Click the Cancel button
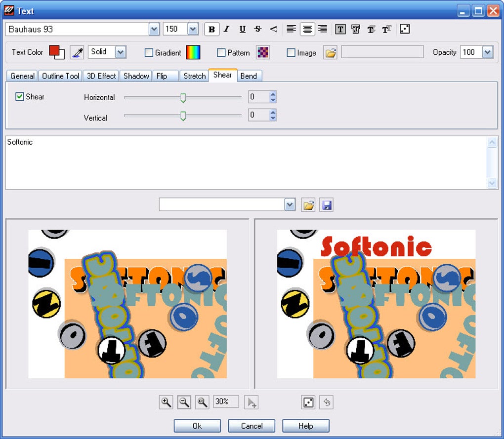 coord(252,426)
